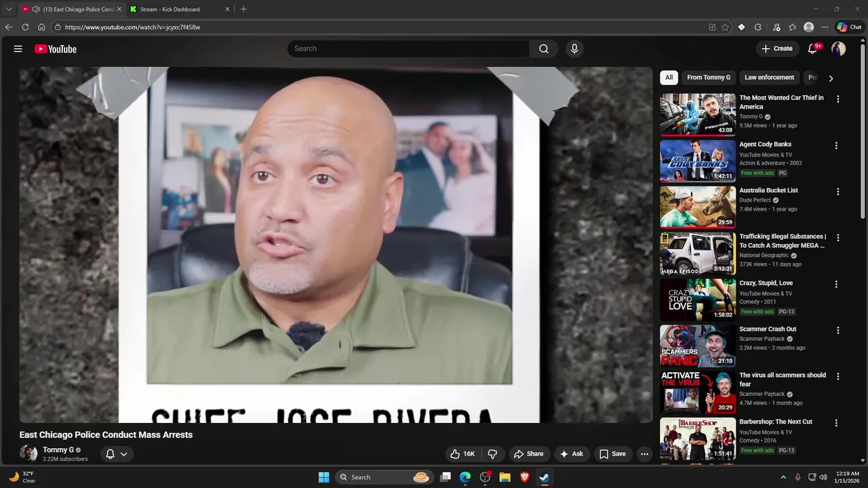This screenshot has height=488, width=868.
Task: Open the Copilot Chat button
Action: (x=849, y=27)
